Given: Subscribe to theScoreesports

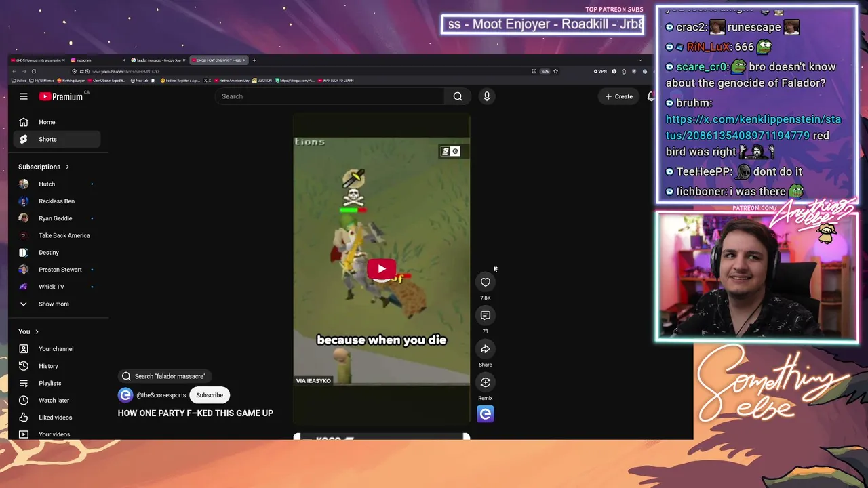Looking at the screenshot, I should point(210,395).
